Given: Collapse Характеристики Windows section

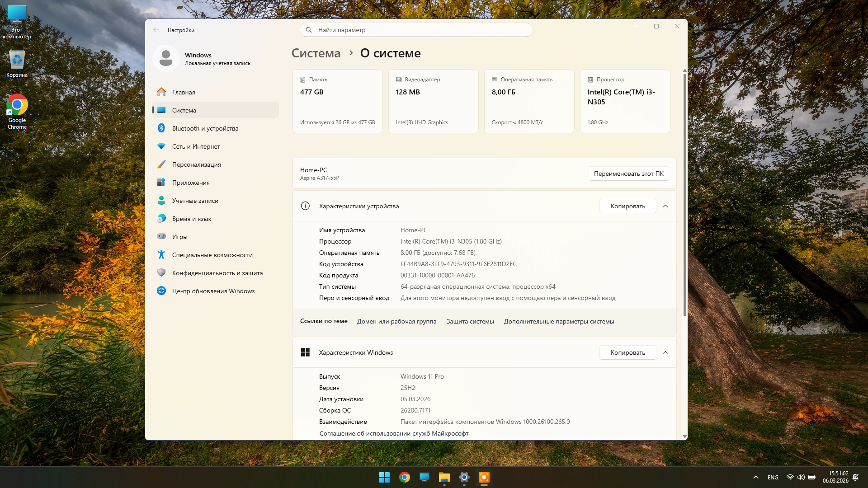Looking at the screenshot, I should 665,352.
